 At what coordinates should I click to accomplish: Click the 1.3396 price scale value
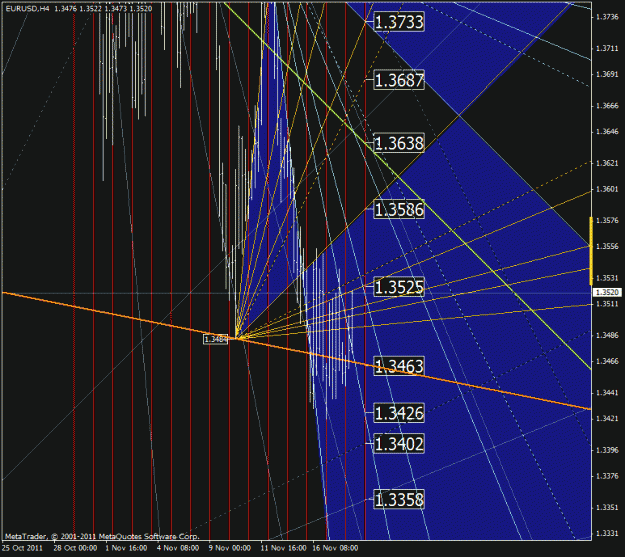(x=607, y=450)
